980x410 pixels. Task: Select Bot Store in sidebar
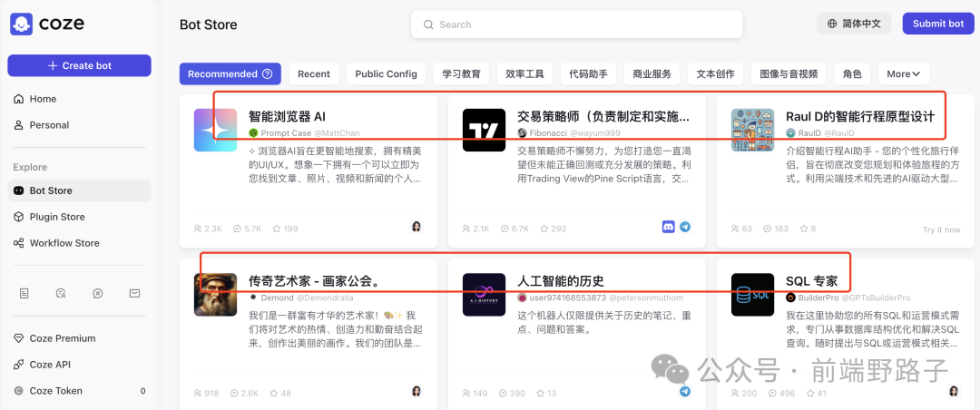(79, 190)
